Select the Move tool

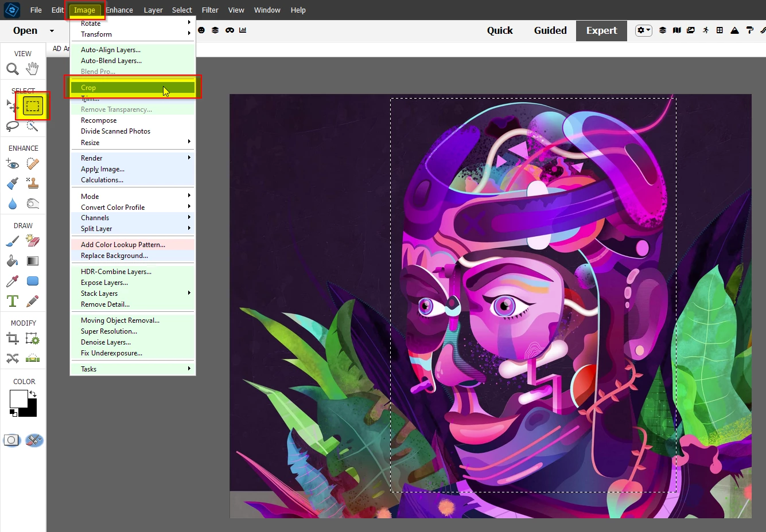pos(12,106)
